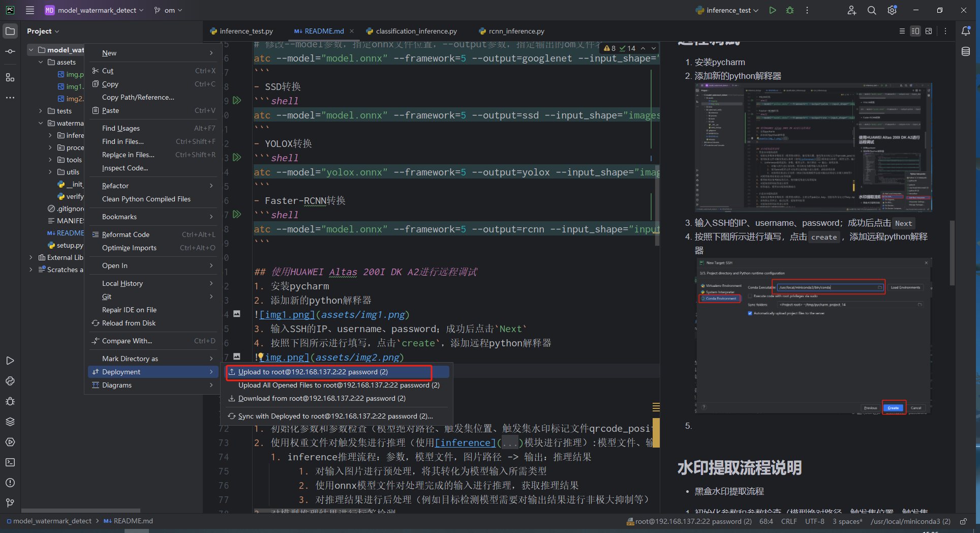Toggle read-only lock icon in status bar

[963, 521]
